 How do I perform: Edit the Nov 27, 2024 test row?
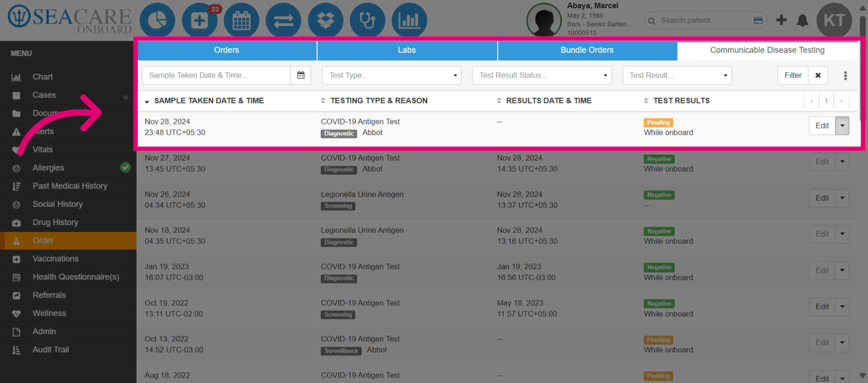tap(822, 162)
